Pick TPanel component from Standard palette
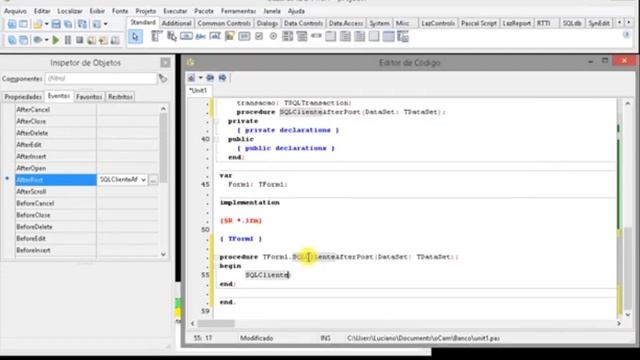 (x=374, y=37)
